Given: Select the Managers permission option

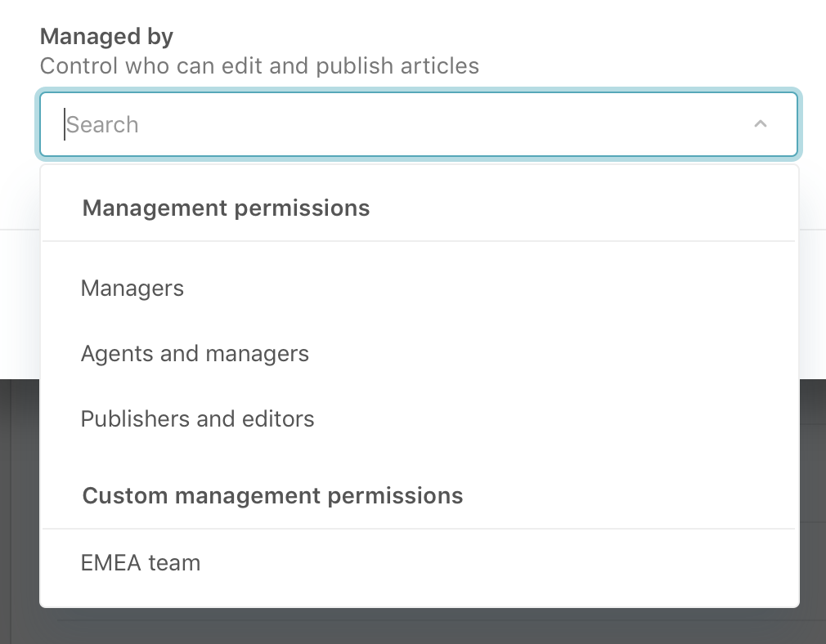Looking at the screenshot, I should click(132, 288).
